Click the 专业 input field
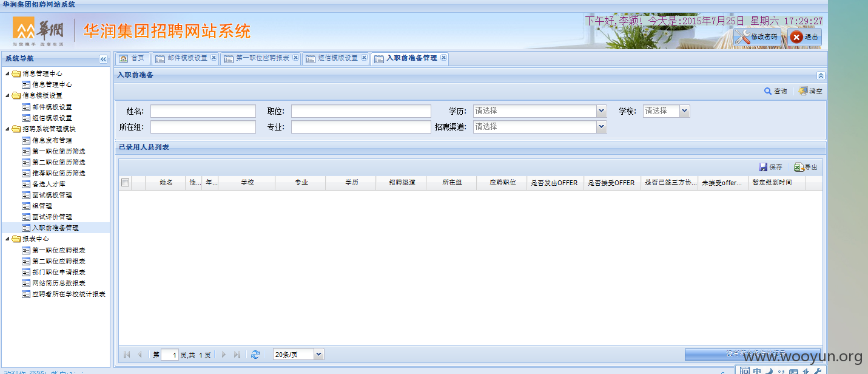This screenshot has width=868, height=374. coord(361,127)
